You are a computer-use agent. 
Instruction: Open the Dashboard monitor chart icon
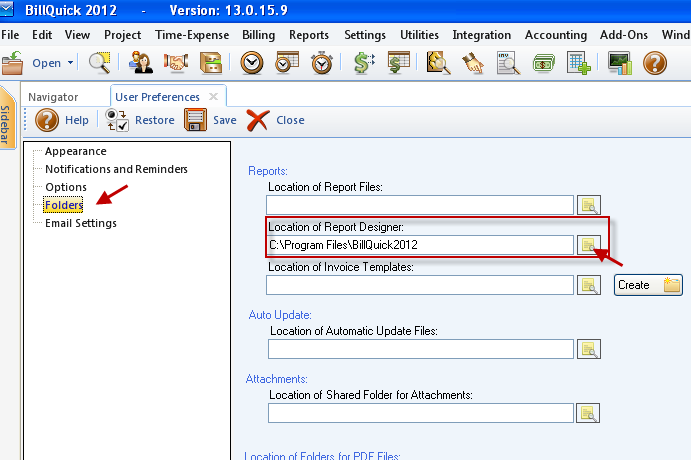click(620, 63)
